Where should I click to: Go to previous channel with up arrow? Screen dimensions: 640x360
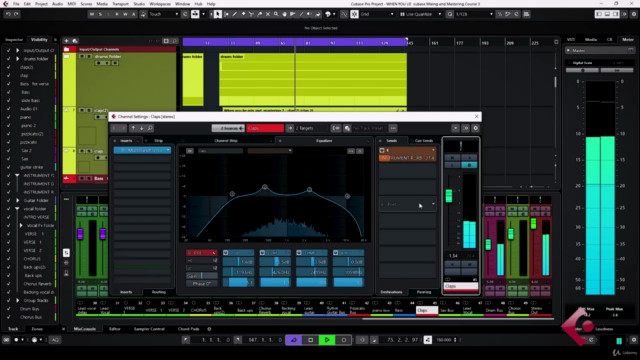coord(133,128)
